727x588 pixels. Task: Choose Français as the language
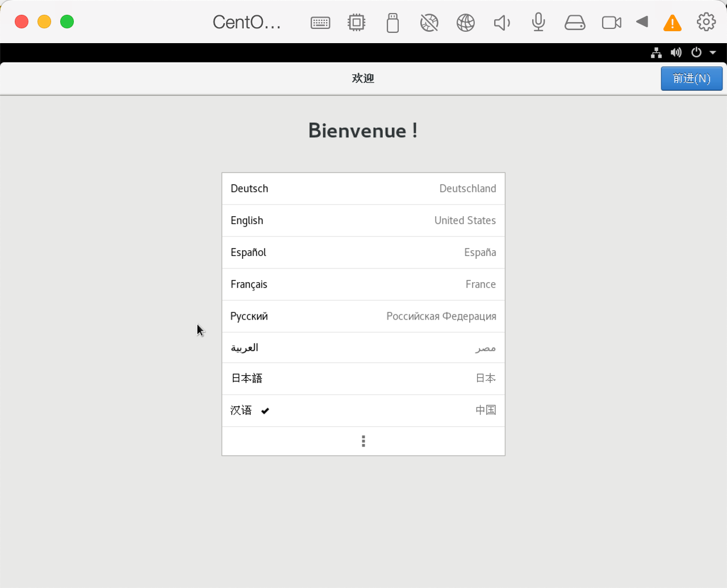tap(363, 284)
